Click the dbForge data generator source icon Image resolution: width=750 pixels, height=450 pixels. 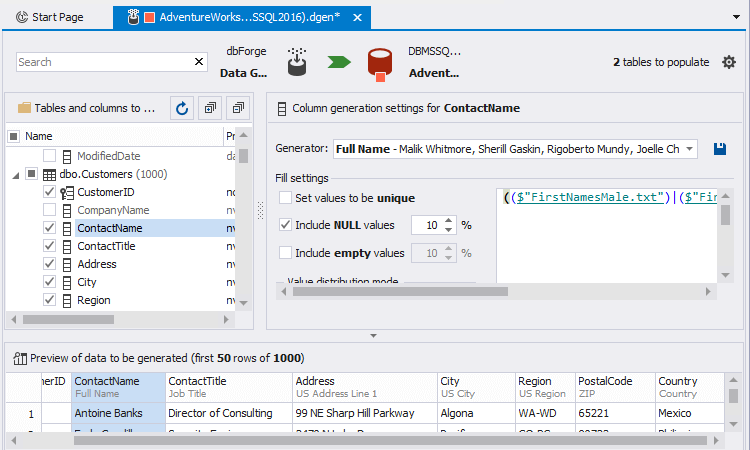click(297, 62)
